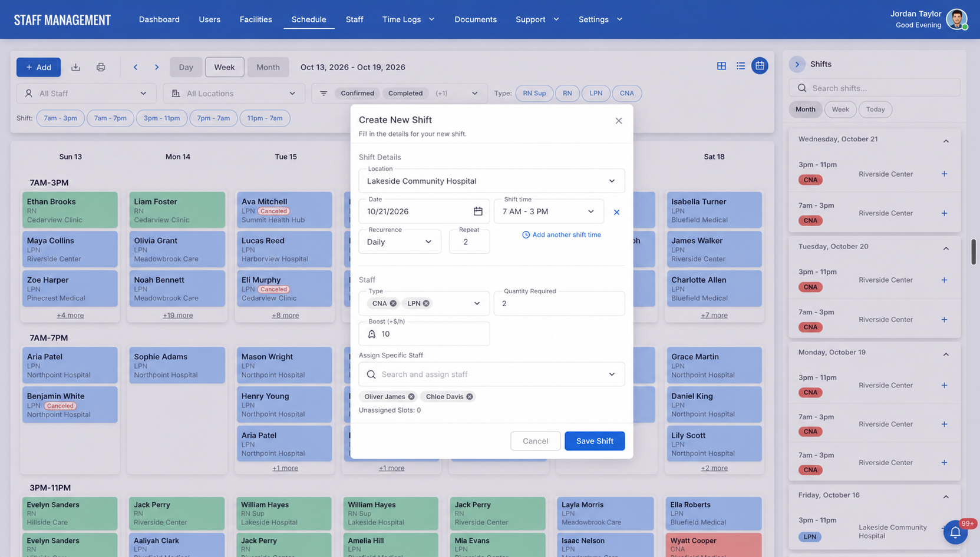Remove the 7 AM - 3 PM shift time
The height and width of the screenshot is (557, 980).
click(x=616, y=212)
